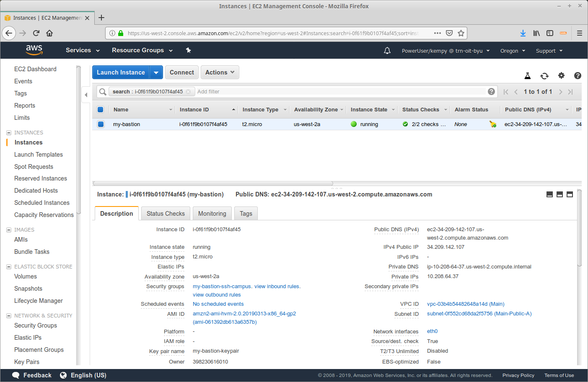Open a new browser tab with the plus
Viewport: 588px width, 382px height.
pos(101,18)
